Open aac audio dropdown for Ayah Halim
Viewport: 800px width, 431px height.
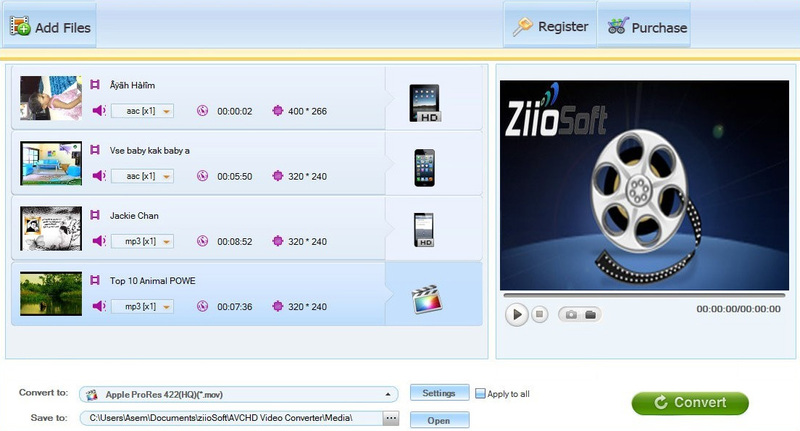142,111
